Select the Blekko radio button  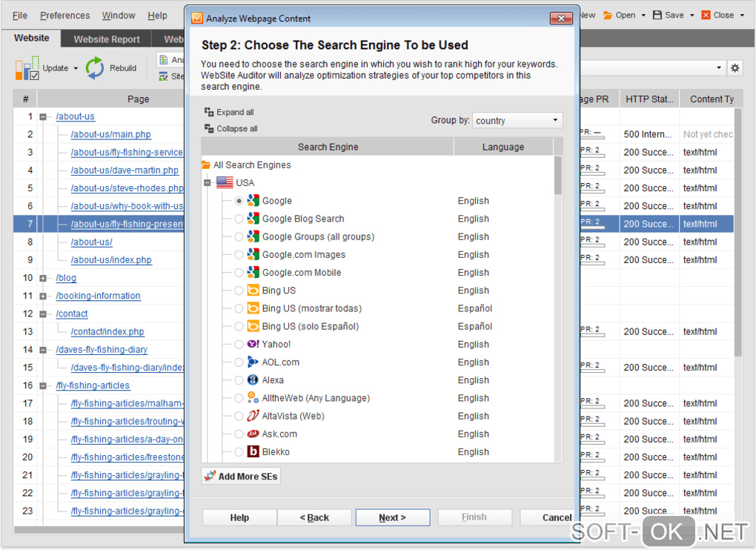239,452
